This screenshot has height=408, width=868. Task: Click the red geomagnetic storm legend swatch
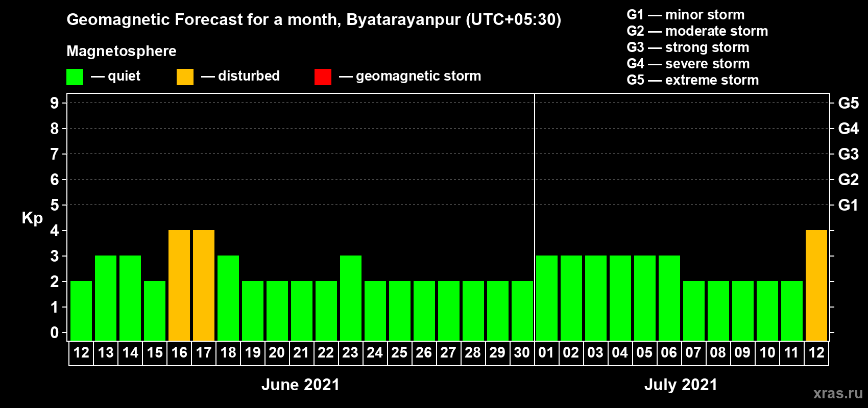pos(323,77)
